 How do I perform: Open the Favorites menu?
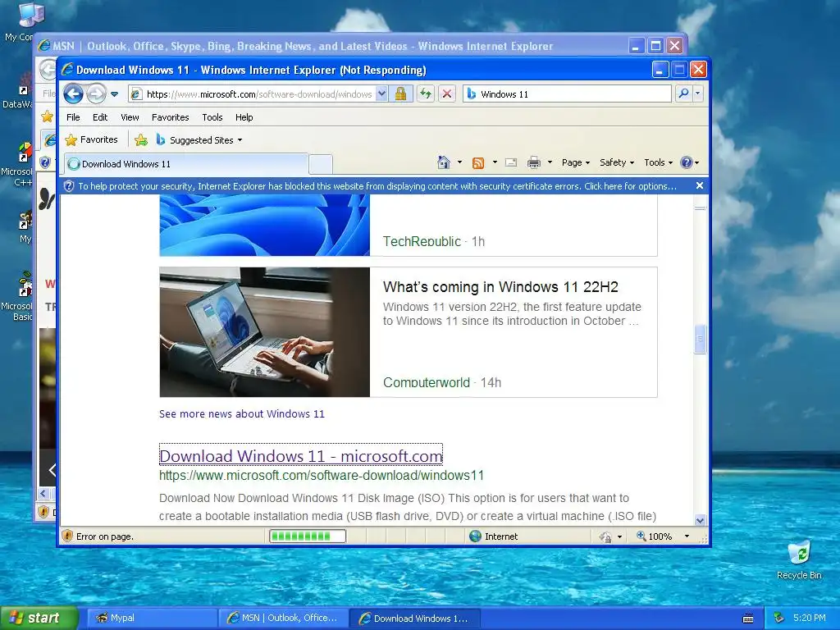171,117
